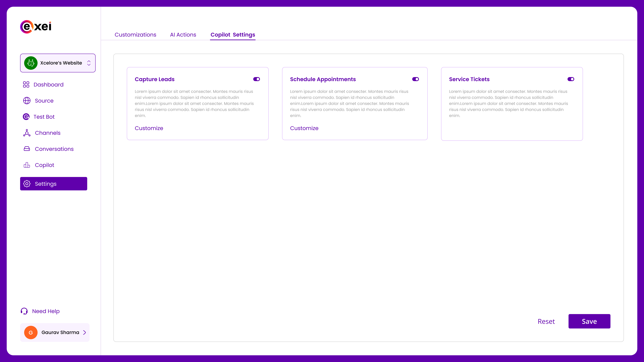644x362 pixels.
Task: Click the Need Help link
Action: tap(46, 311)
